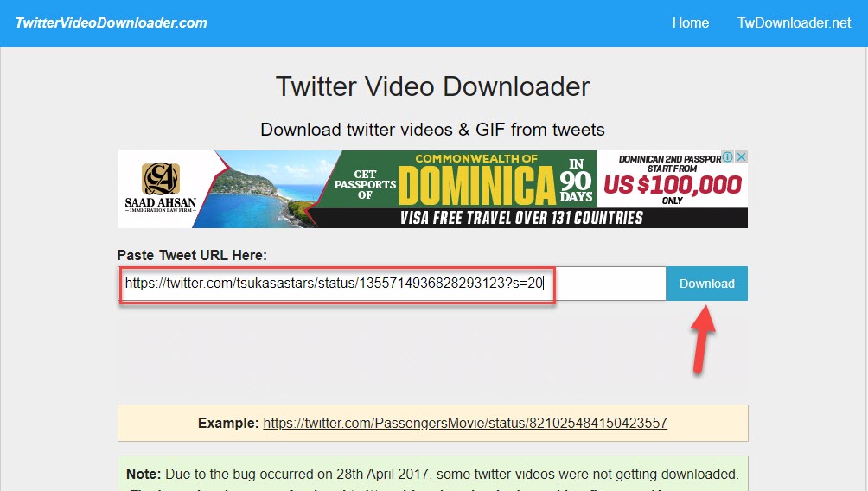This screenshot has height=491, width=868.
Task: Close the Dominica passport ad
Action: pyautogui.click(x=741, y=157)
